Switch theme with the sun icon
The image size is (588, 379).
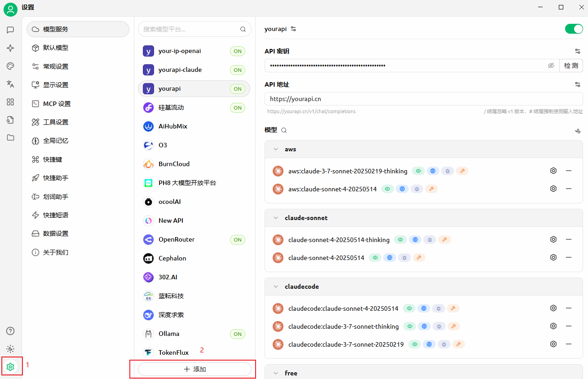coord(10,349)
